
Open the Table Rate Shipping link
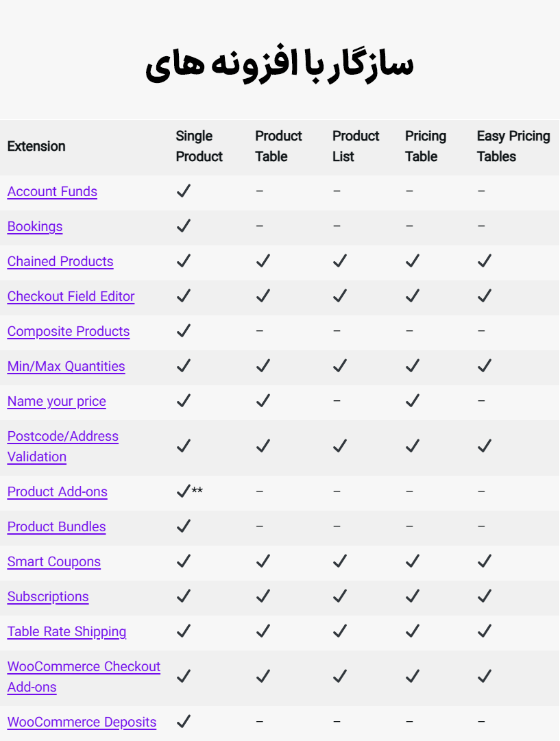click(66, 632)
